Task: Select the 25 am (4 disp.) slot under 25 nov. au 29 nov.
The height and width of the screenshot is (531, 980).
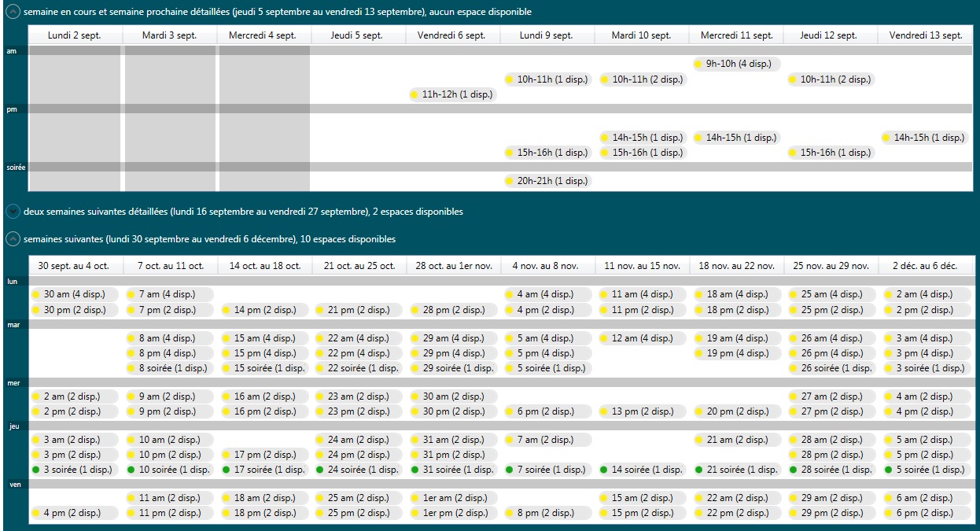Action: point(831,294)
